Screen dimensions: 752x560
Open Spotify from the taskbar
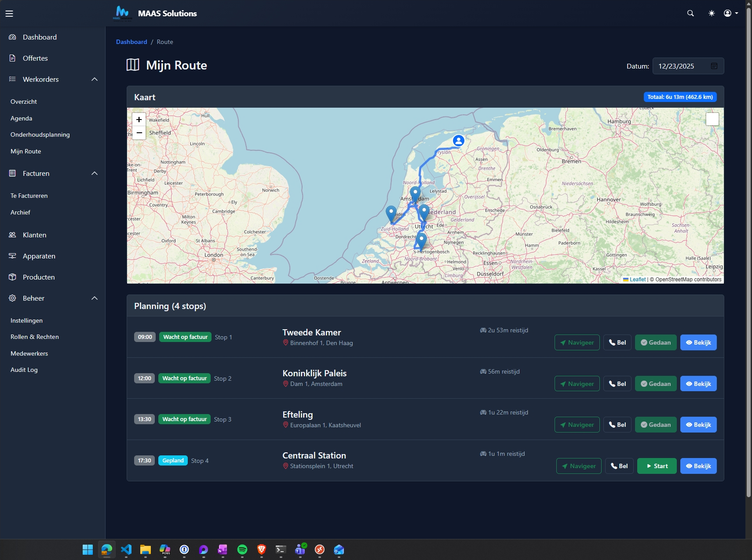pyautogui.click(x=242, y=549)
